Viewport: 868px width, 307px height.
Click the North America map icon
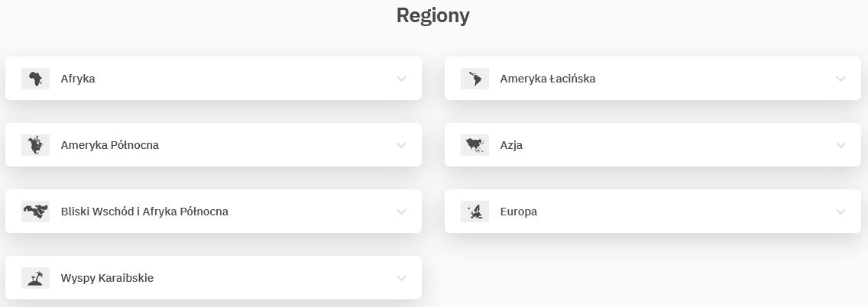35,145
